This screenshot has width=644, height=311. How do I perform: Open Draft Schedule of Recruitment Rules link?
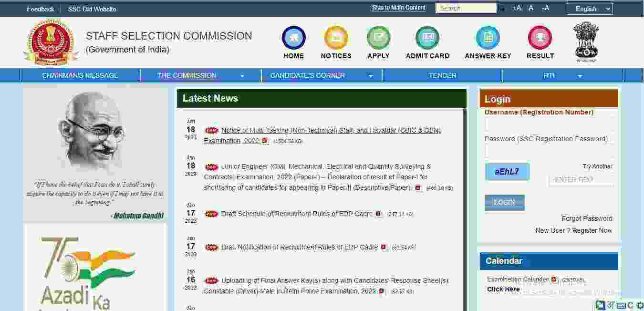pos(297,214)
